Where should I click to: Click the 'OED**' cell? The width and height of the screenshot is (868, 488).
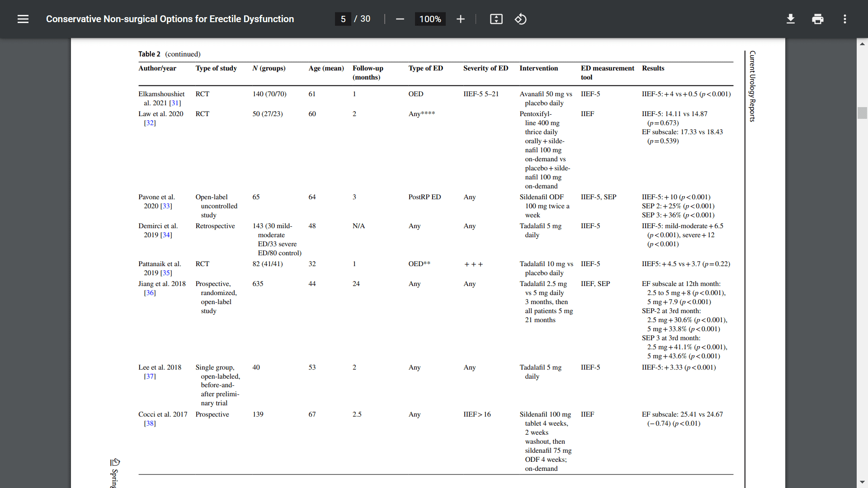[419, 264]
